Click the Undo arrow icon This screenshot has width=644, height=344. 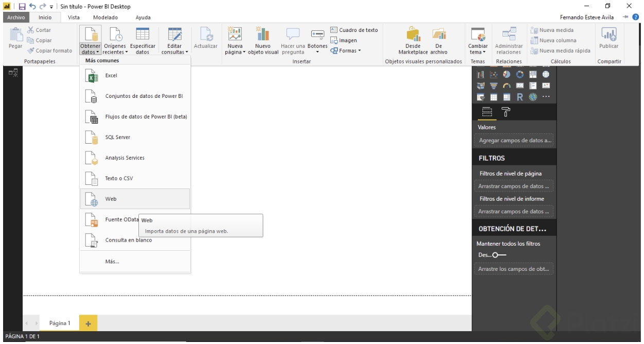[x=31, y=7]
